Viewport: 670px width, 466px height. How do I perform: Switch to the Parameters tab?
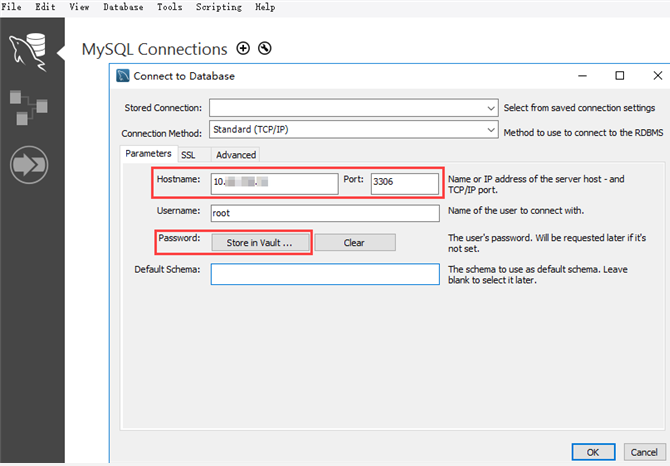click(148, 154)
